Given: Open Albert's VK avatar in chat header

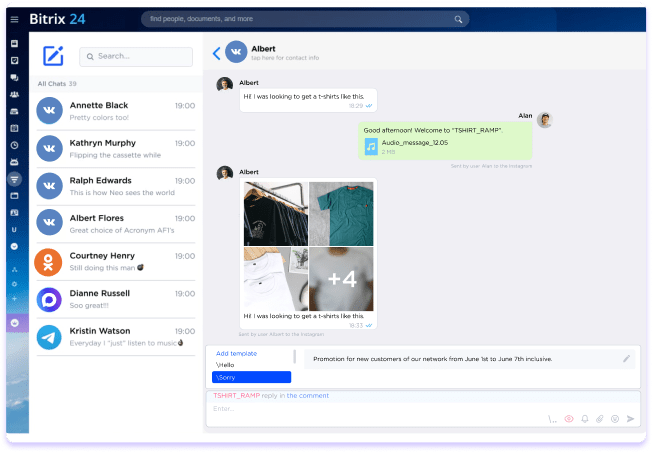Looking at the screenshot, I should click(x=236, y=52).
